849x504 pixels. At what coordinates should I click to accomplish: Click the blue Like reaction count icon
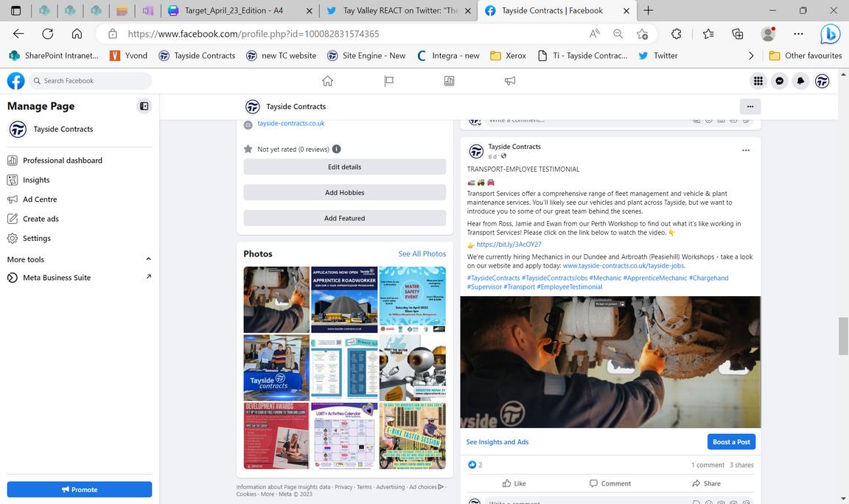coord(472,464)
